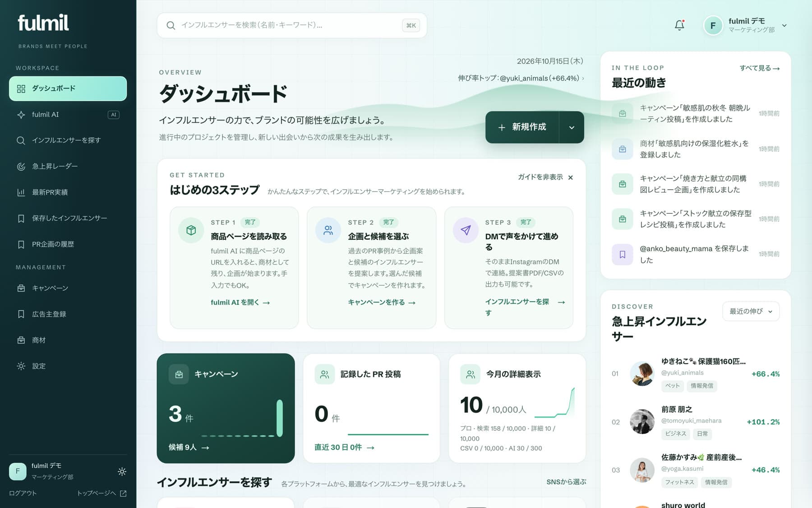
Task: Open ダッシュボード in the sidebar
Action: pyautogui.click(x=68, y=89)
